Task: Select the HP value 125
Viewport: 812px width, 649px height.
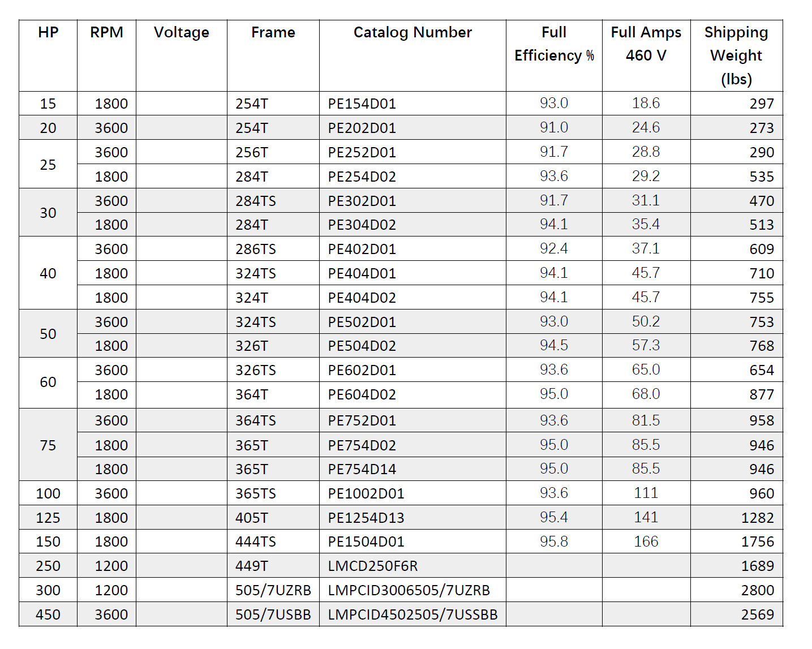Action: [x=48, y=518]
